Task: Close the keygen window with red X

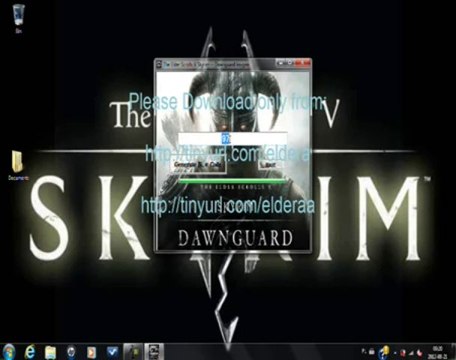Action: pos(303,62)
